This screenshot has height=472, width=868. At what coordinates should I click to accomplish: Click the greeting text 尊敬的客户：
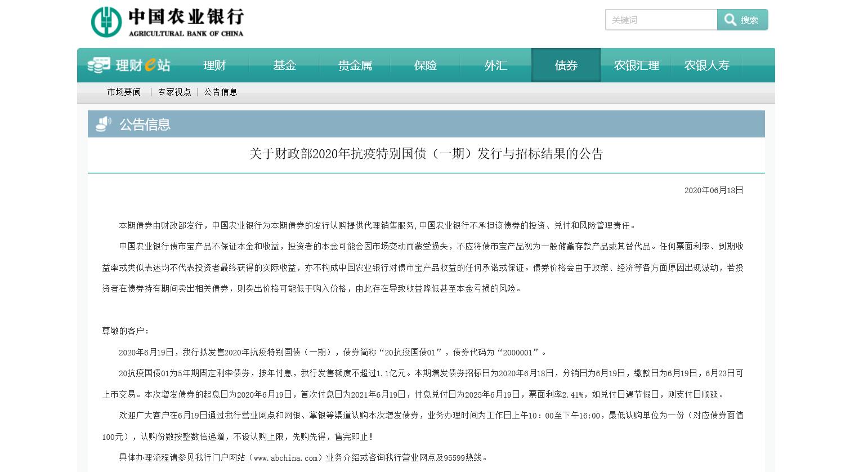(x=126, y=331)
